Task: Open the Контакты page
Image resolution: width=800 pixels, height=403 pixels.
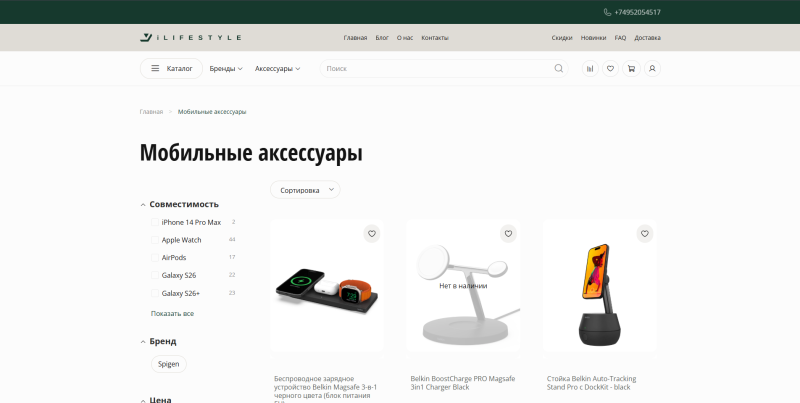Action: click(435, 38)
